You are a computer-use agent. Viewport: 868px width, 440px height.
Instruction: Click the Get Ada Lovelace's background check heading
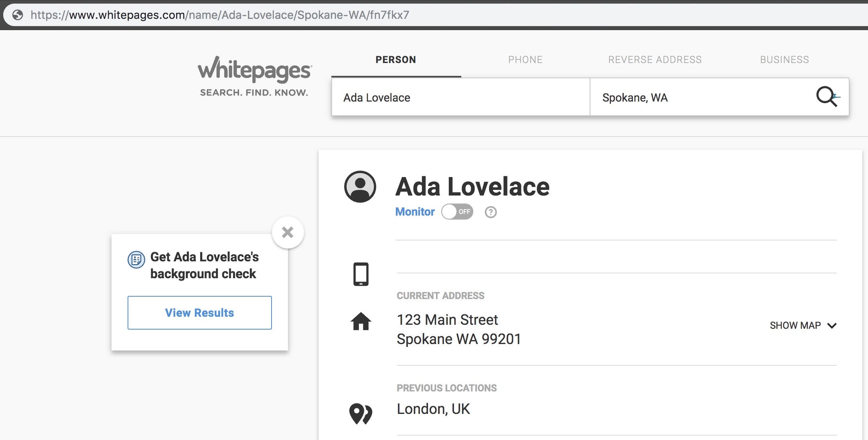(x=205, y=265)
